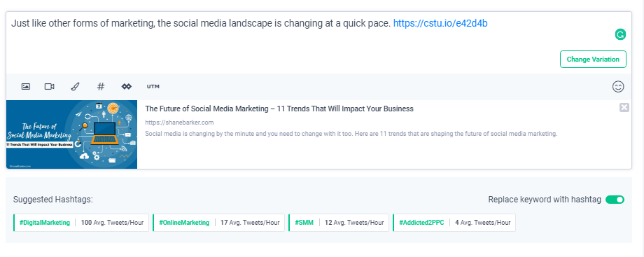Screen dimensions: 644x257
Task: Click the hashtag icon in toolbar
Action: point(101,86)
